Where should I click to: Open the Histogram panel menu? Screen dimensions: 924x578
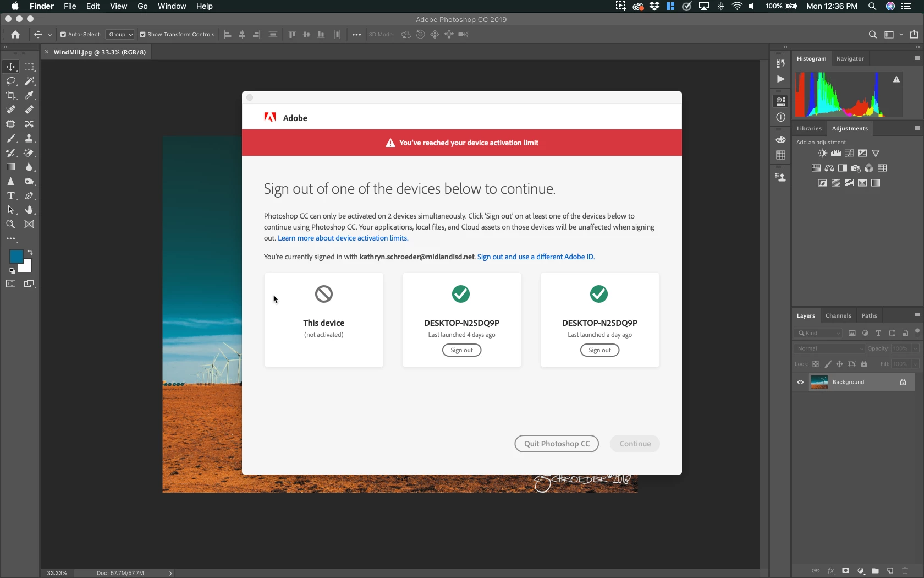(917, 58)
